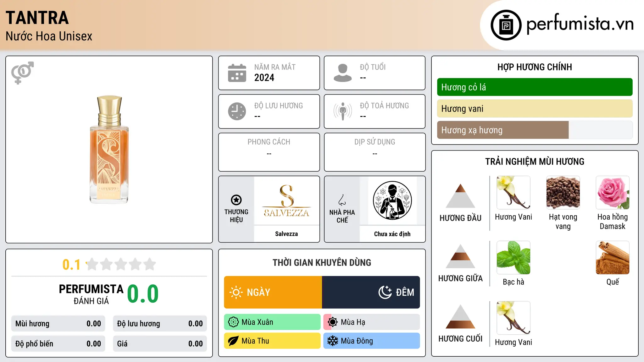Open the Salvezza brand logo

(286, 200)
